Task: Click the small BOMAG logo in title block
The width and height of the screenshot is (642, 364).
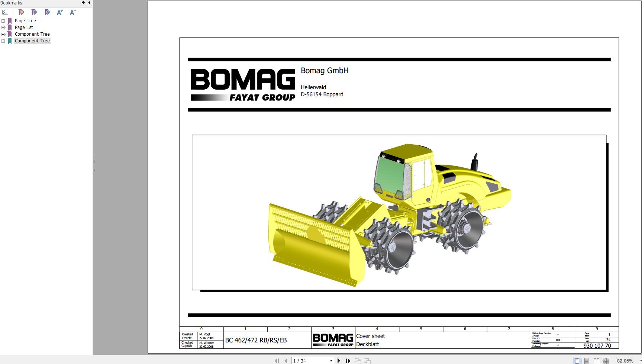Action: pos(333,340)
